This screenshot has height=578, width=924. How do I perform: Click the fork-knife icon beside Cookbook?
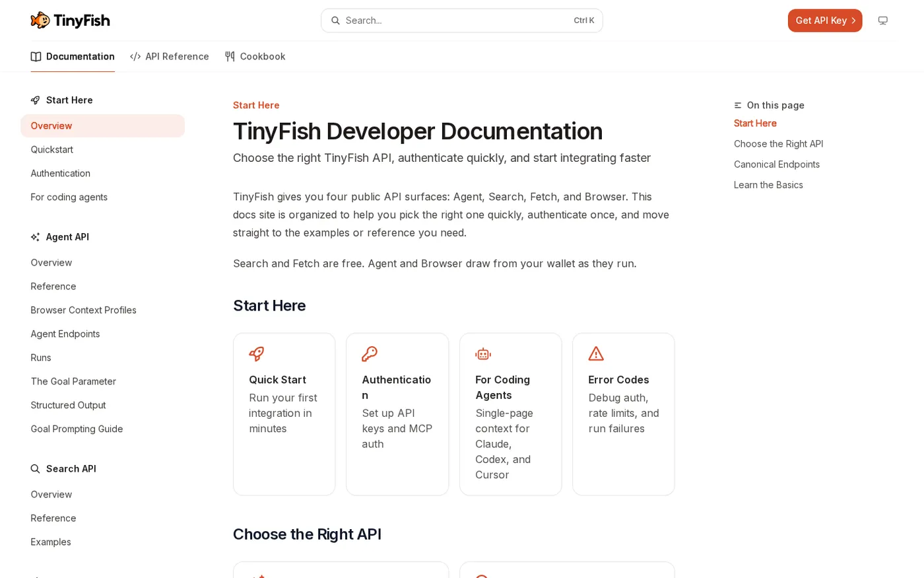(230, 57)
